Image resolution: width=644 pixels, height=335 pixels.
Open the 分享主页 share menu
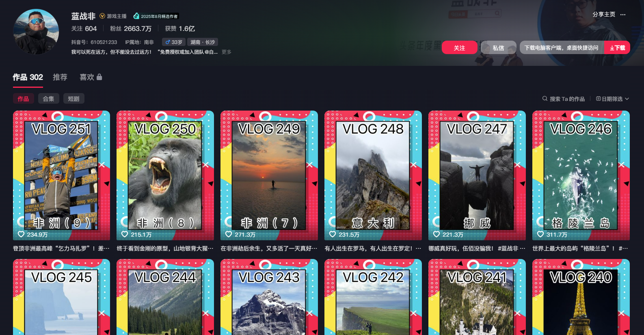(604, 14)
